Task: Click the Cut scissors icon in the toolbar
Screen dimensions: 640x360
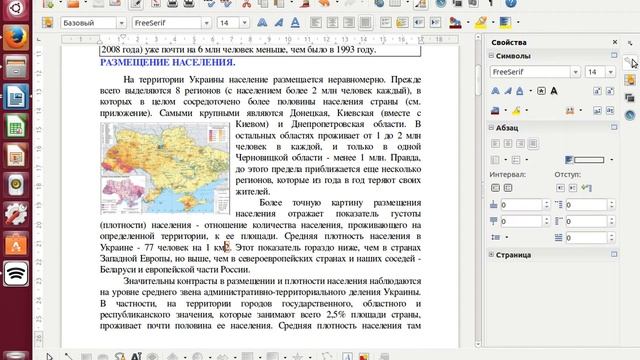Action: point(247,4)
